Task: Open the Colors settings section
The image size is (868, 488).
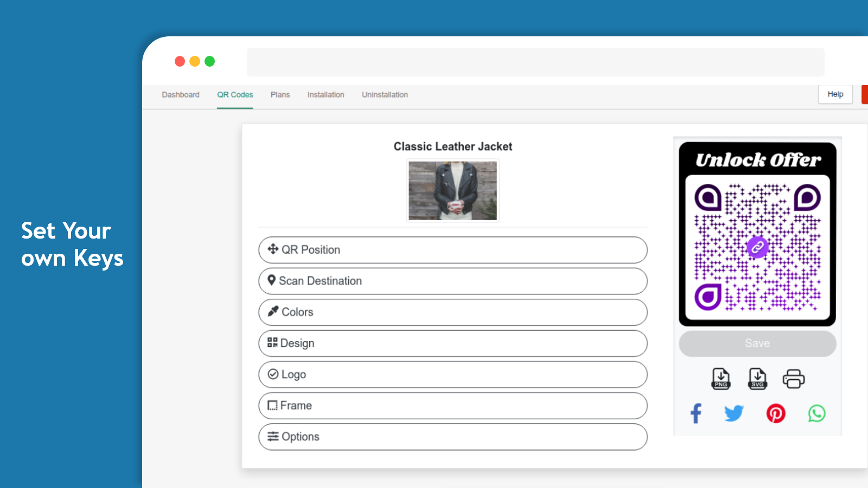Action: click(x=452, y=312)
